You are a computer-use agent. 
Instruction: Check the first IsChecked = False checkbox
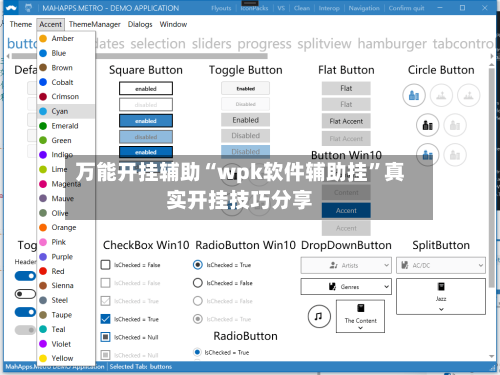click(105, 265)
